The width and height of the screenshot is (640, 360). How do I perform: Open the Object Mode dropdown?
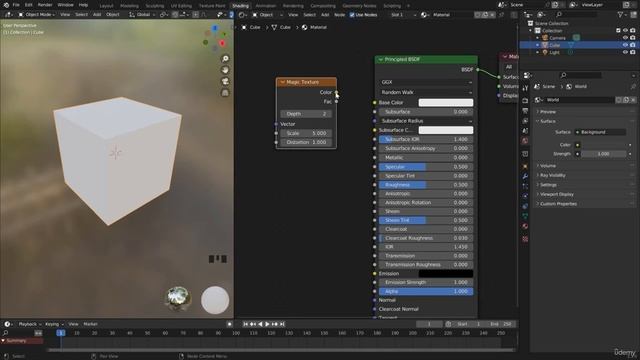(36, 15)
